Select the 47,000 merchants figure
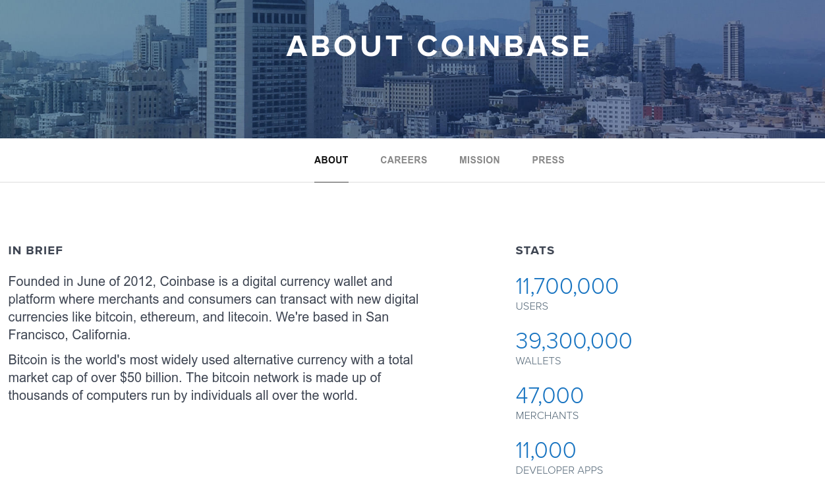This screenshot has width=825, height=504. click(550, 396)
